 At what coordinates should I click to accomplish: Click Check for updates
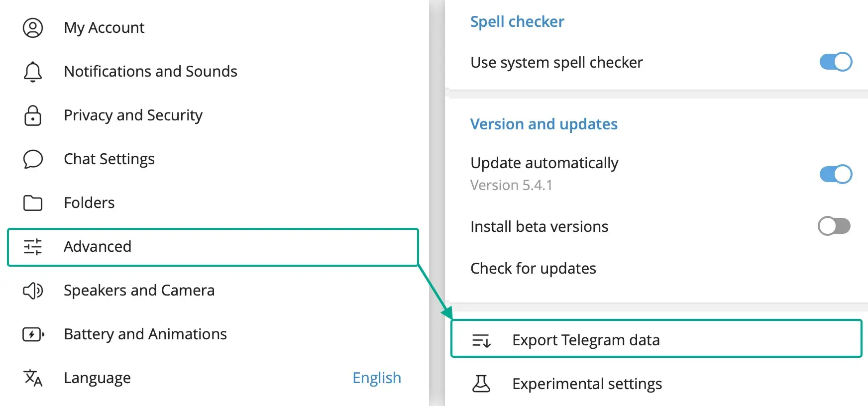(x=533, y=269)
